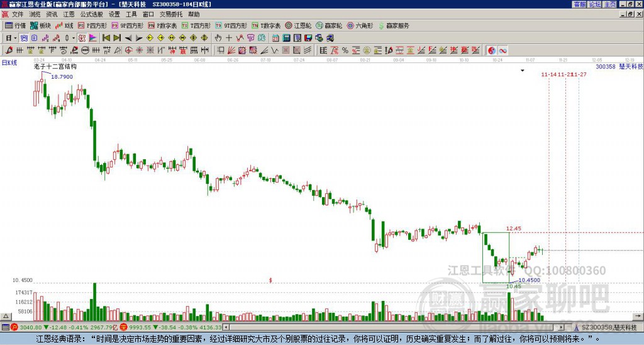Open the 公式选股 menu

click(x=92, y=14)
